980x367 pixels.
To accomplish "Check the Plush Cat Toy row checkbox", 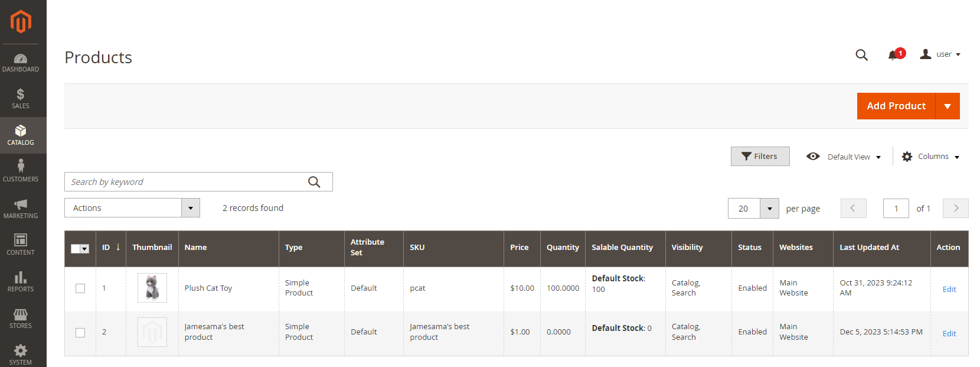I will coord(80,288).
